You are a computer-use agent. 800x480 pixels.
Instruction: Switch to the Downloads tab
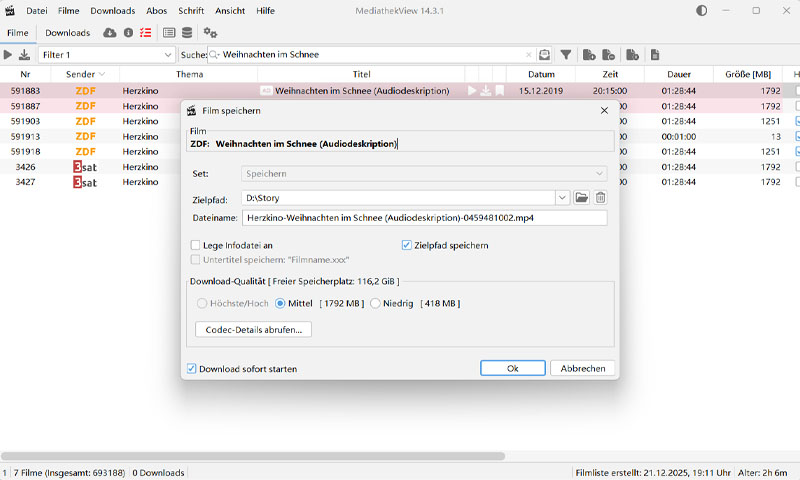coord(67,33)
